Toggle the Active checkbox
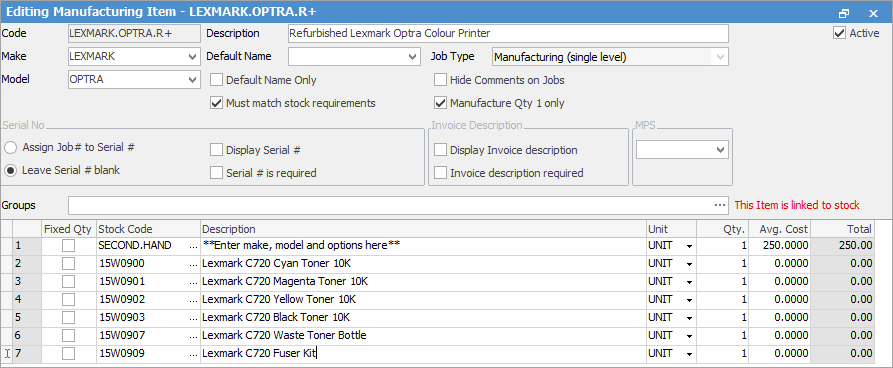893x368 pixels. 839,33
